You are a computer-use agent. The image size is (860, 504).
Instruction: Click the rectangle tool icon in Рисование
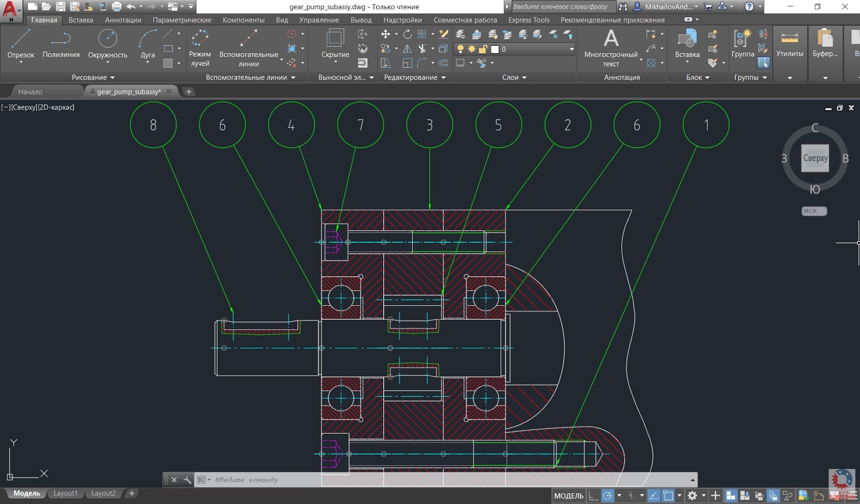[168, 48]
